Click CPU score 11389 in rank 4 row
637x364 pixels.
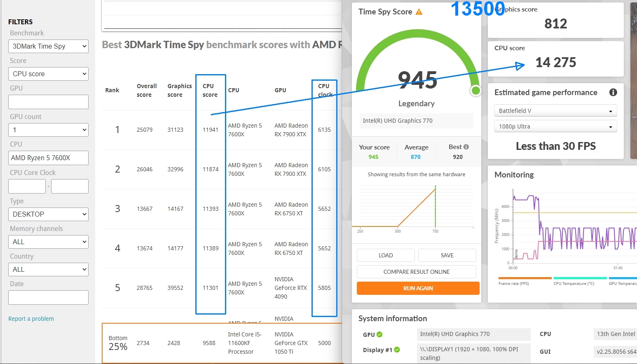click(x=210, y=248)
